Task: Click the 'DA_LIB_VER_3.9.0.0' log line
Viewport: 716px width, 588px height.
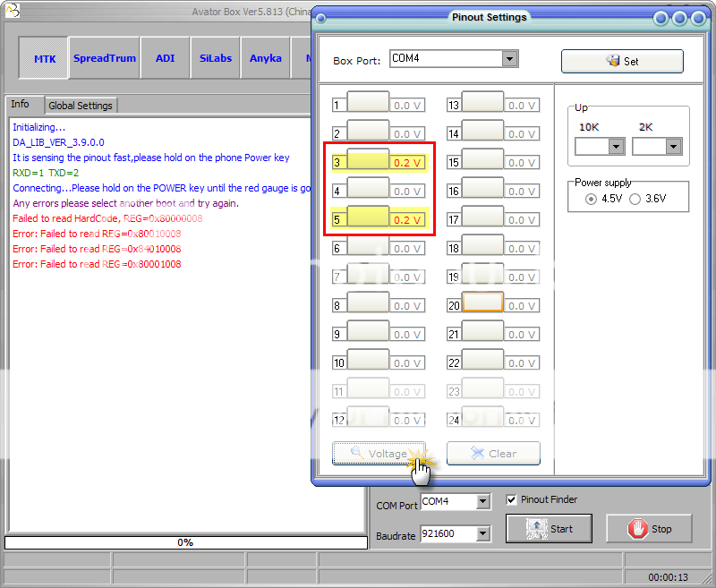Action: [58, 142]
